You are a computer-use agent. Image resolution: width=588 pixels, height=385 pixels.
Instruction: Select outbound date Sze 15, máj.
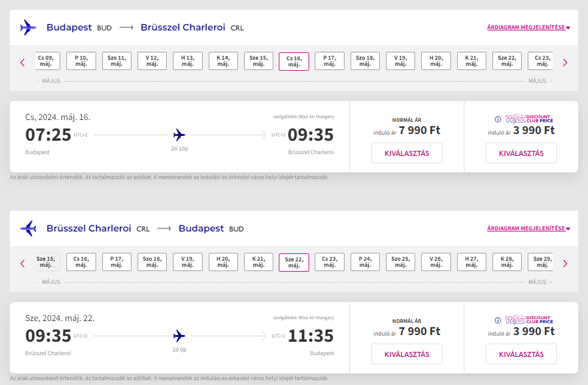click(x=259, y=61)
